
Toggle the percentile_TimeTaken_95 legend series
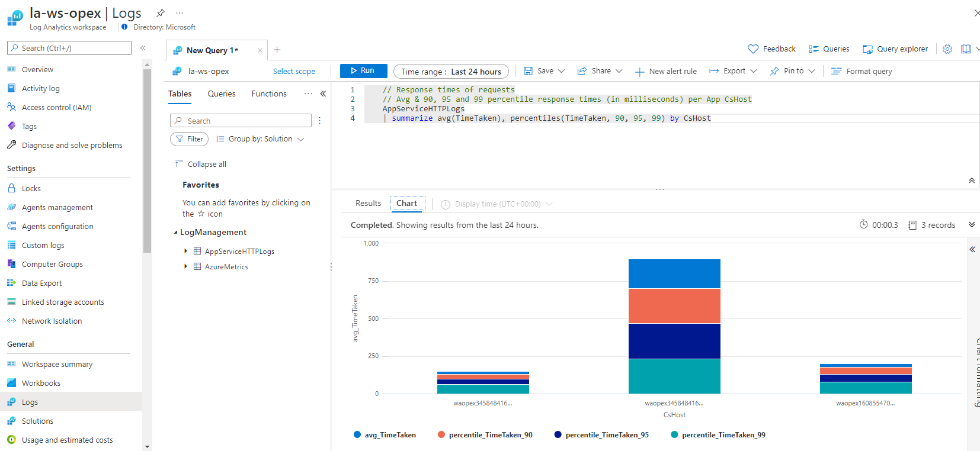601,435
